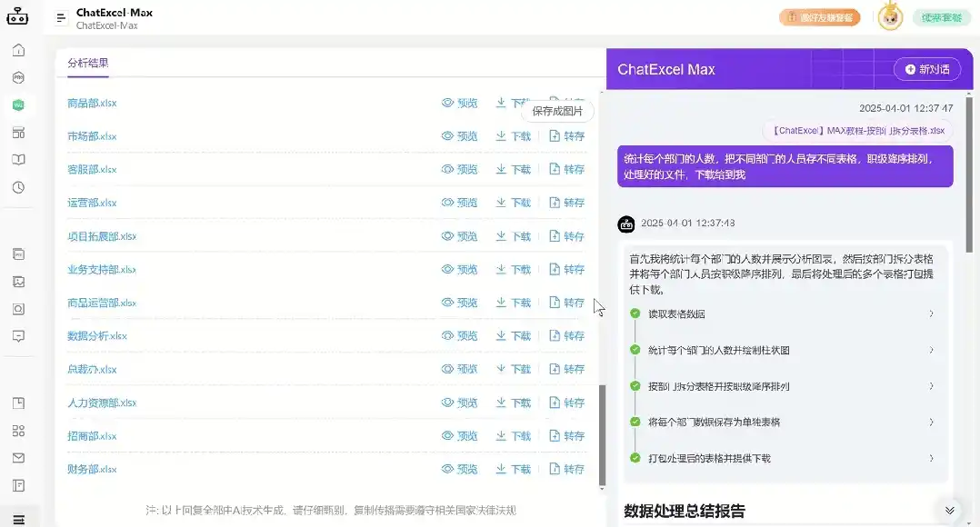The image size is (980, 527).
Task: Preview 市场部.xlsx with the eye button
Action: pyautogui.click(x=459, y=136)
